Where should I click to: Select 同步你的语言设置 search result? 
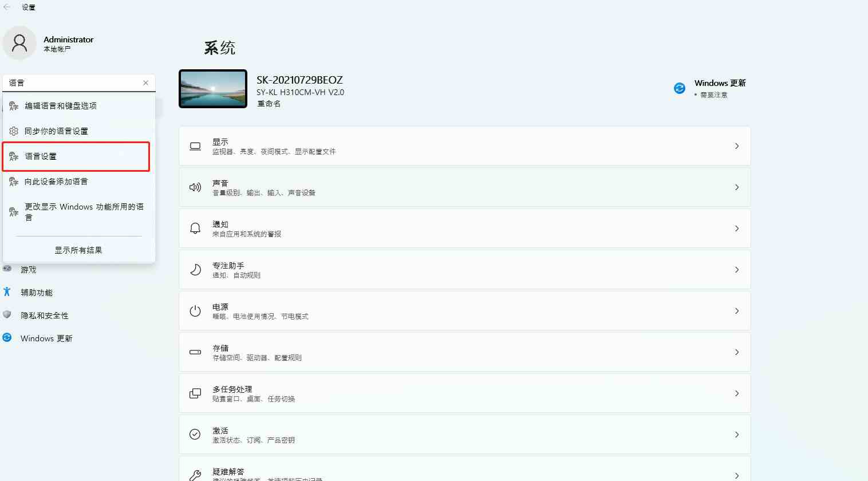[x=79, y=131]
